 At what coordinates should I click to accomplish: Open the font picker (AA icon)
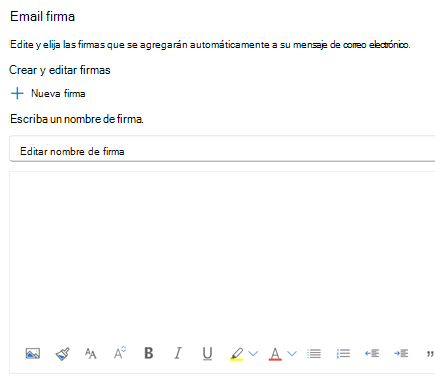pos(90,353)
